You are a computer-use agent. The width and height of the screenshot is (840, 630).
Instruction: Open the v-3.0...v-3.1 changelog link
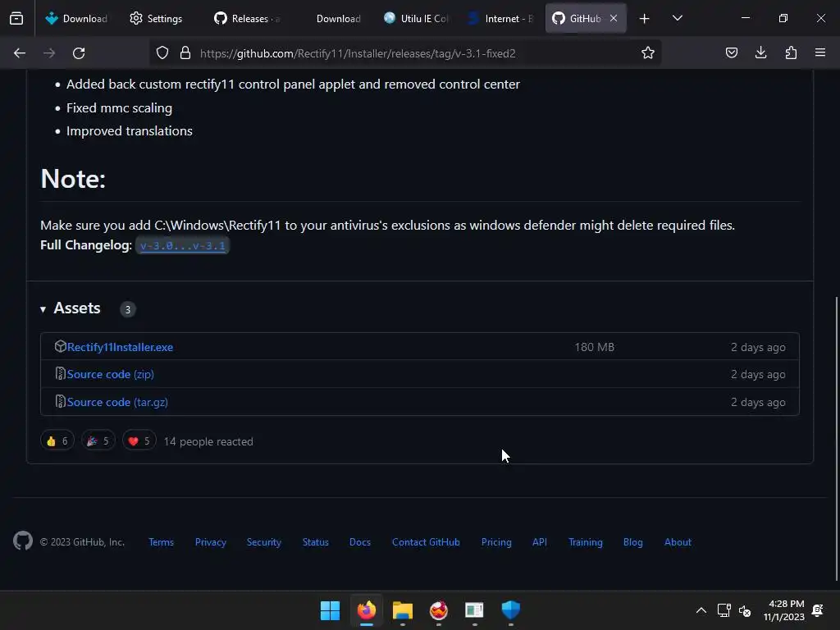(x=183, y=246)
